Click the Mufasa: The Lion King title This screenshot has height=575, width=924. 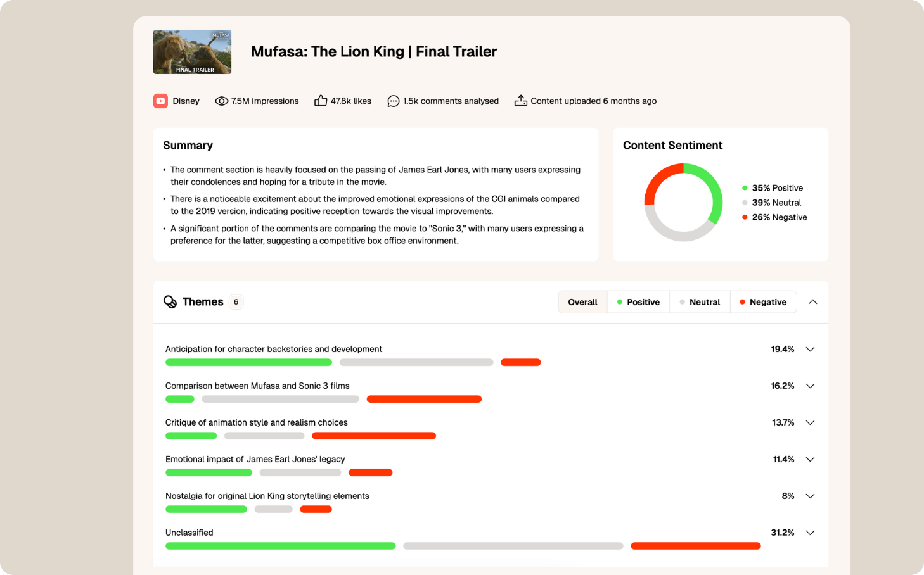(x=374, y=52)
